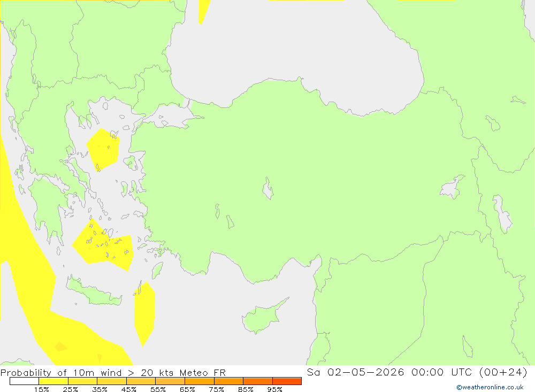This screenshot has height=392, width=535.
Task: Select the red-orange legend swatch above 95%
Action: click(x=287, y=381)
